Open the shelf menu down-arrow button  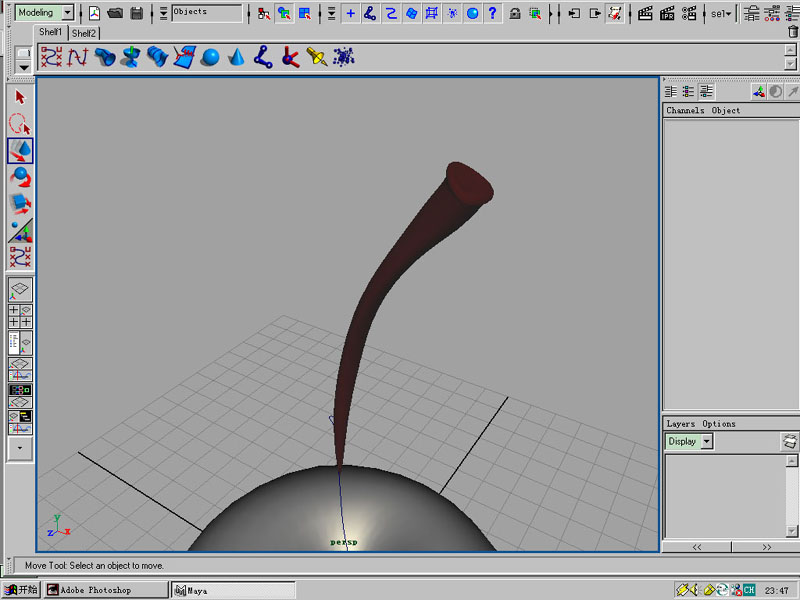coord(23,67)
